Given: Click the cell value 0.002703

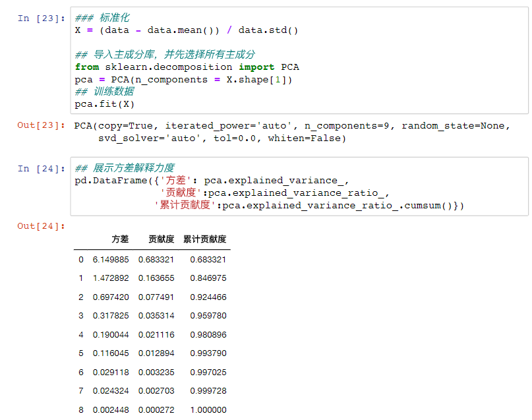Looking at the screenshot, I should coord(156,391).
